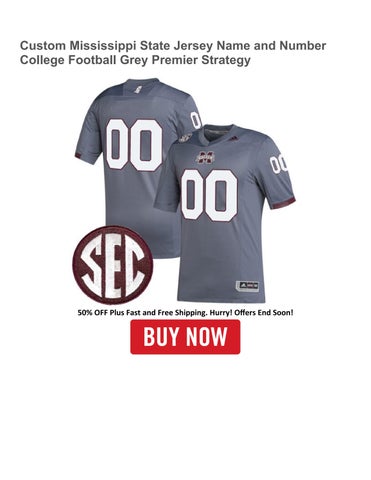
Task: Click the Adidas logo on front jersey chest
Action: click(233, 137)
